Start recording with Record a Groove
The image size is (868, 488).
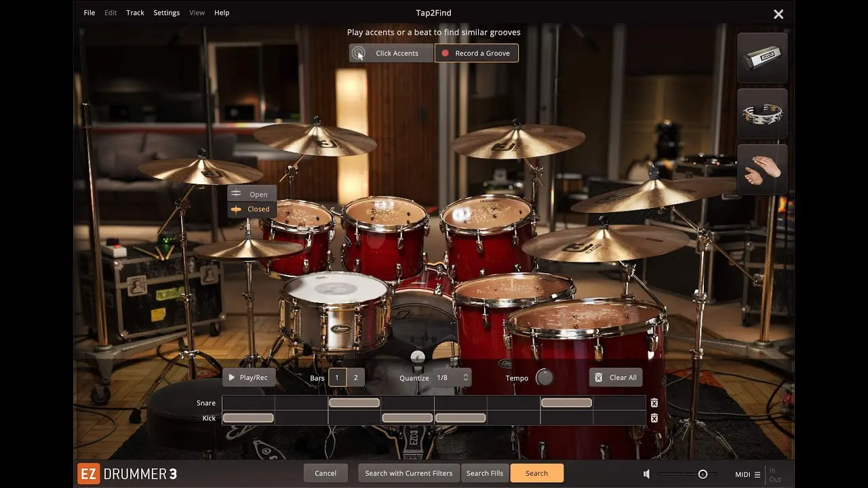point(476,53)
